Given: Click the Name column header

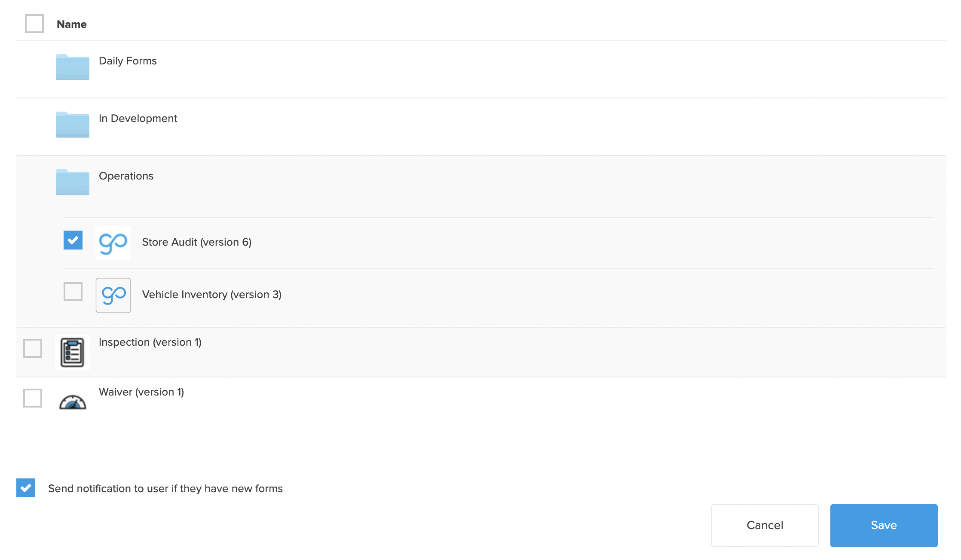Looking at the screenshot, I should coord(72,24).
